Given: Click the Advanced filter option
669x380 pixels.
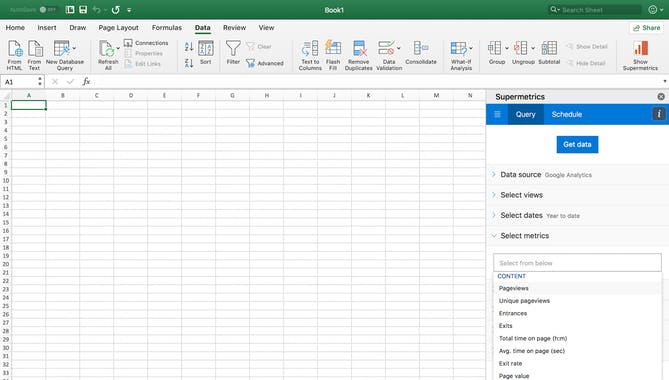Looking at the screenshot, I should 265,63.
